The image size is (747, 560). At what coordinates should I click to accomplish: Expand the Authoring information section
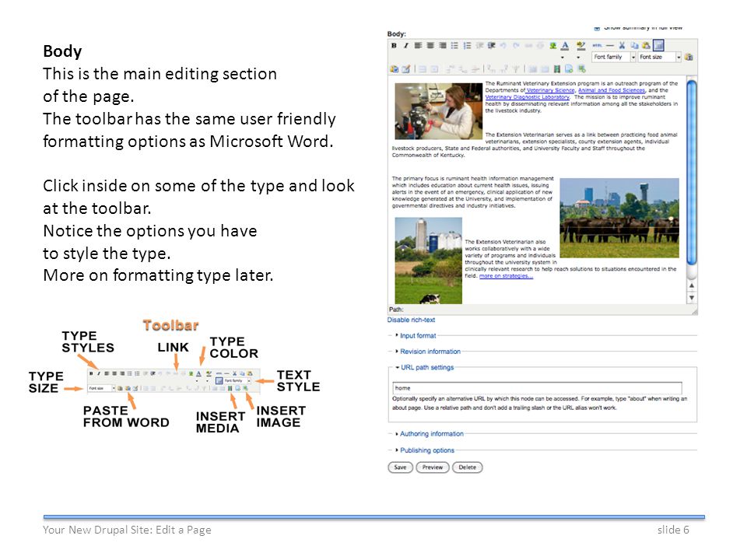point(432,434)
